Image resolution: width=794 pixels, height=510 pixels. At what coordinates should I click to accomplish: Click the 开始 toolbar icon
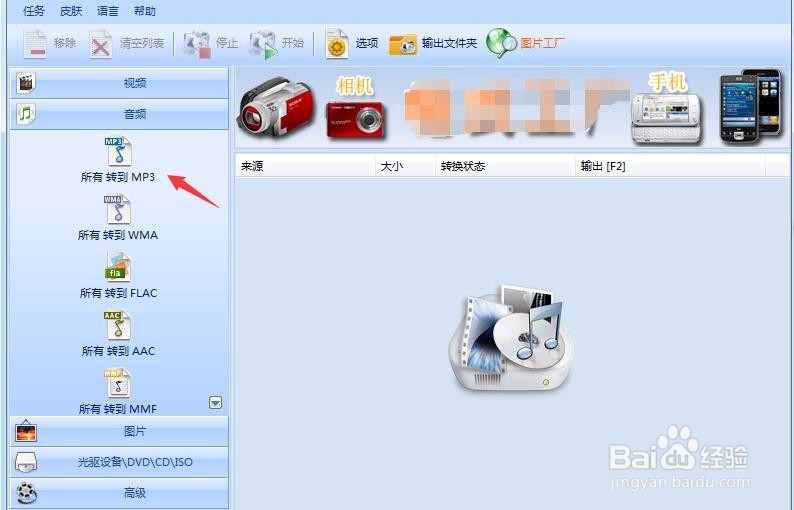[263, 45]
